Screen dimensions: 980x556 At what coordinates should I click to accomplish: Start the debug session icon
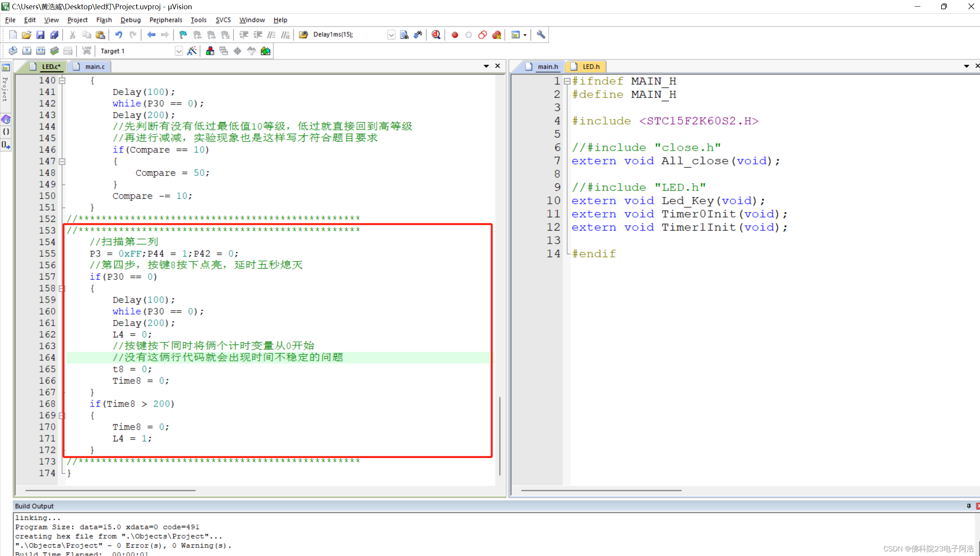436,35
